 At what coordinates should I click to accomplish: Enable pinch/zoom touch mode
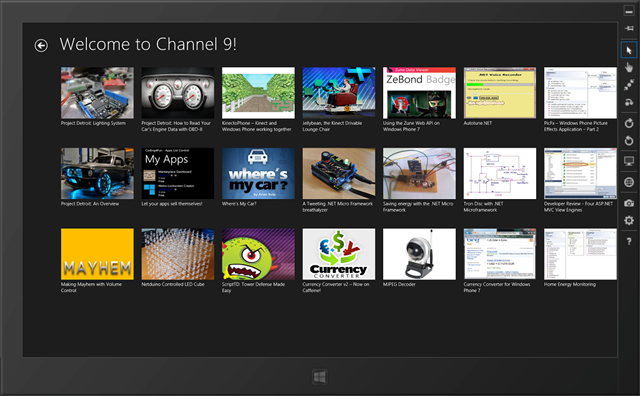(x=629, y=85)
